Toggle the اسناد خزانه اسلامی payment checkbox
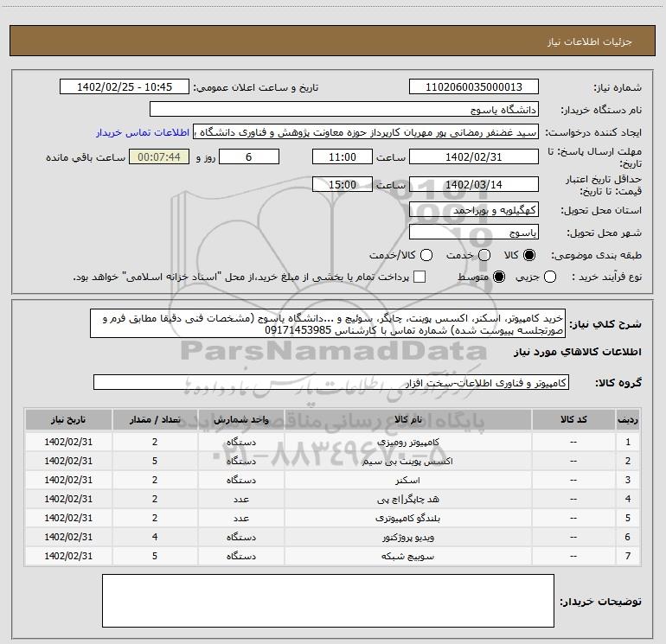The image size is (666, 644). click(419, 277)
